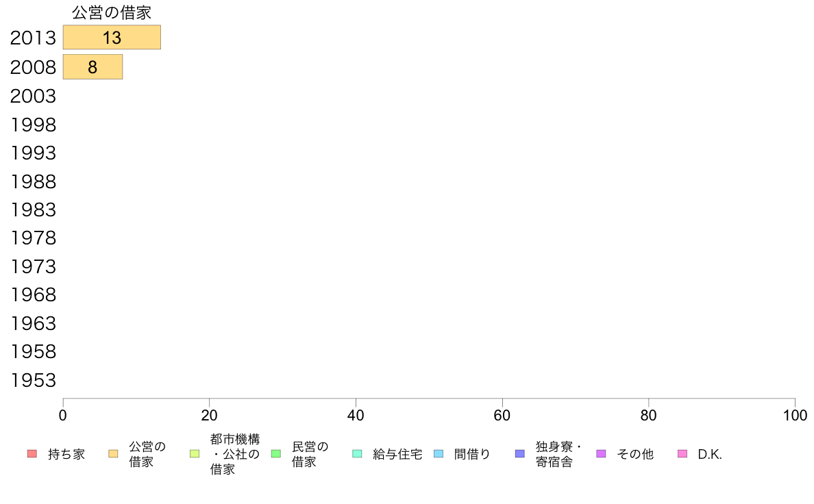Click the 100 tick on the x-axis
Screen dimensions: 814x504
tap(795, 415)
